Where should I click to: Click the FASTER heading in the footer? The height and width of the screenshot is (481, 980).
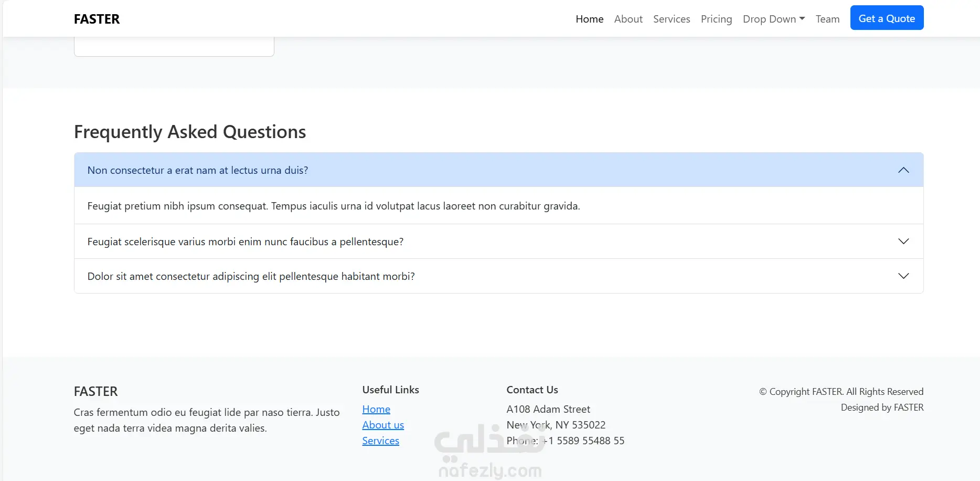(x=95, y=391)
